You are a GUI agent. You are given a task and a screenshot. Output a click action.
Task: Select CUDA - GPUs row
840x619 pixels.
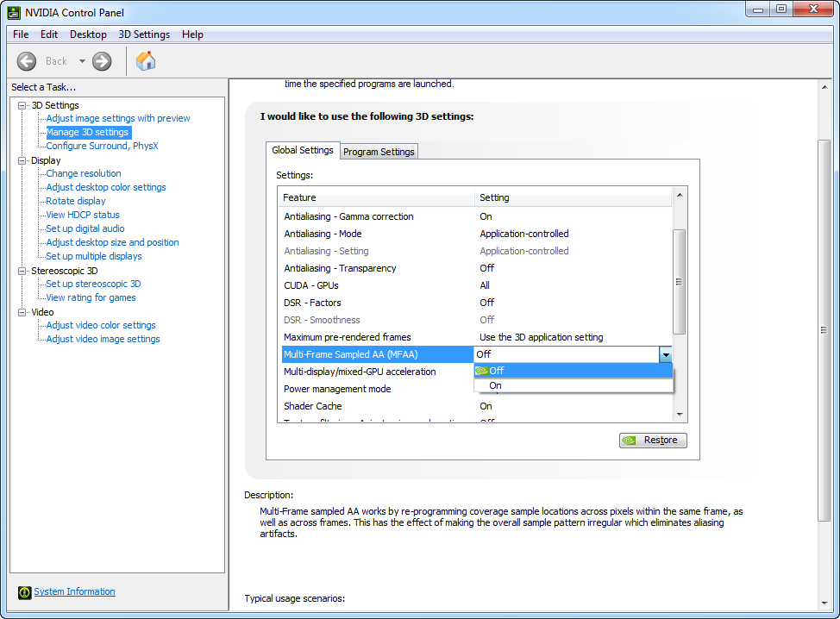click(476, 285)
